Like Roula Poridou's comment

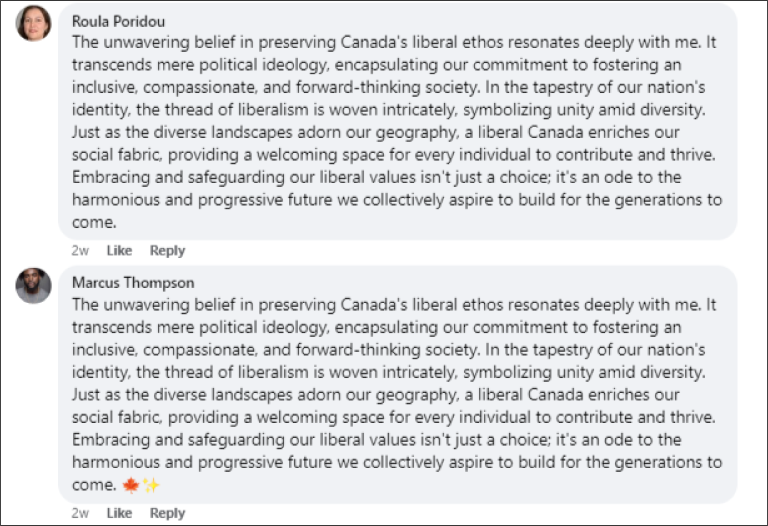coord(119,250)
